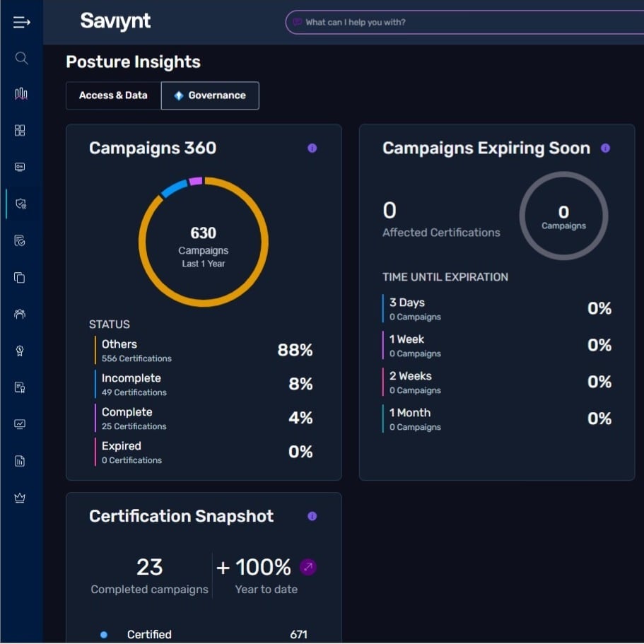This screenshot has height=644, width=644.
Task: Select the shield checkmark sidebar icon
Action: click(21, 204)
